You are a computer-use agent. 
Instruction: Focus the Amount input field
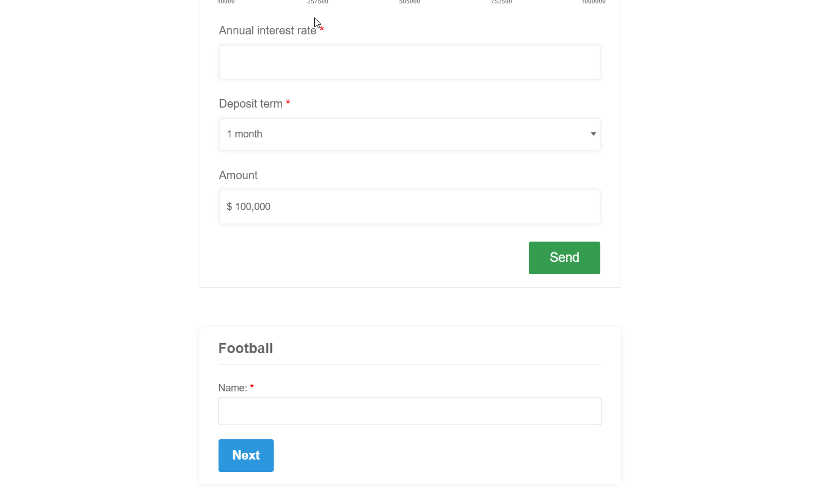(409, 207)
